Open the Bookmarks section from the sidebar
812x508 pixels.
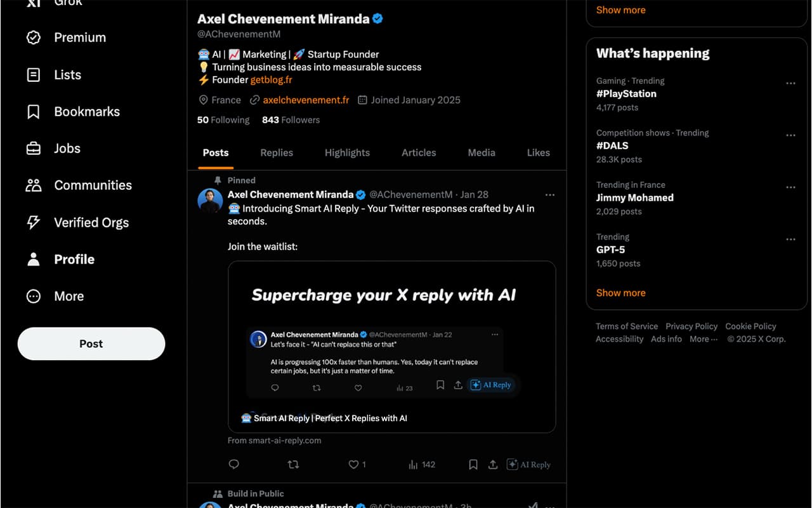coord(87,111)
